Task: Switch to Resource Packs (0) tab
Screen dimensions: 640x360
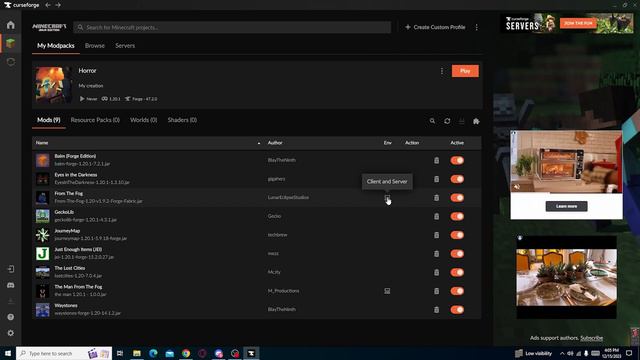Action: [x=95, y=120]
